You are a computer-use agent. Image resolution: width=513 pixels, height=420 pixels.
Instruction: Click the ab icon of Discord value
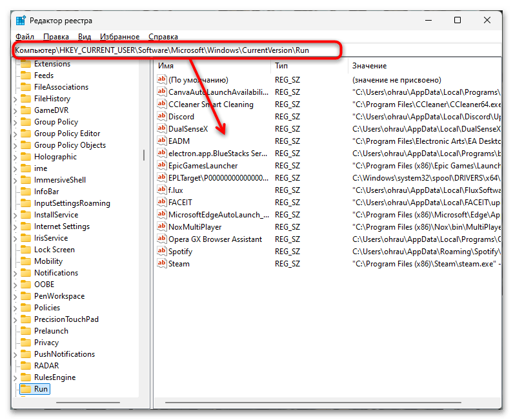click(161, 116)
